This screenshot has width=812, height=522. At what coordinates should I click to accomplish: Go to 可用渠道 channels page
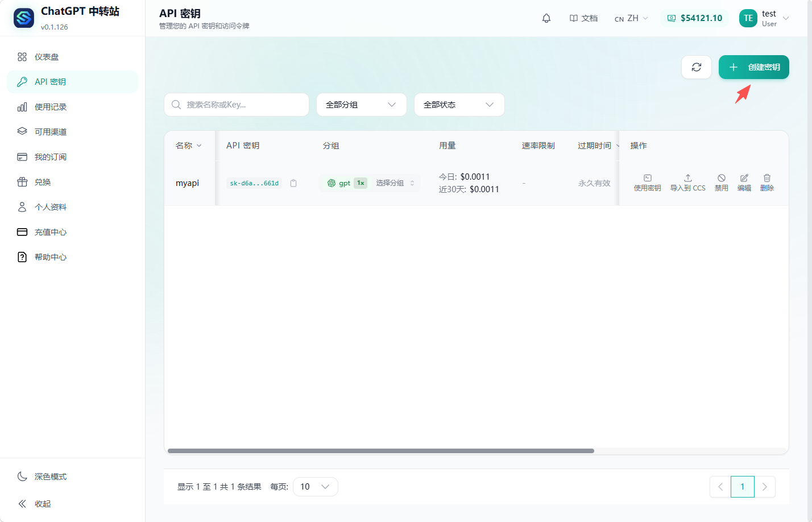(x=72, y=132)
